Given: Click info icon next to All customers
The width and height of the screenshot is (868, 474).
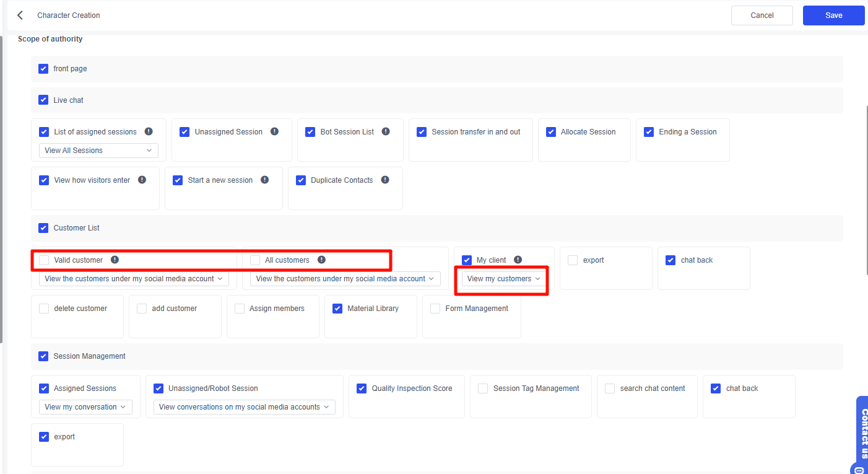Looking at the screenshot, I should (321, 260).
